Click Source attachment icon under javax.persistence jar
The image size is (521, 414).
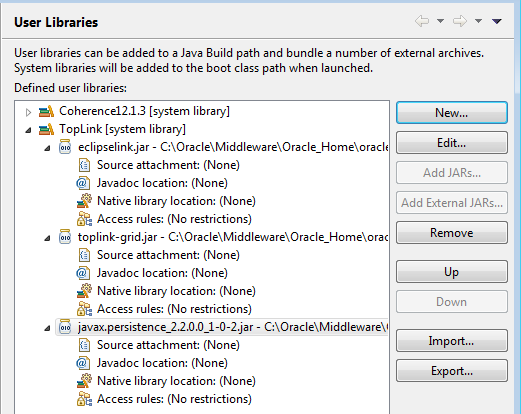click(84, 345)
